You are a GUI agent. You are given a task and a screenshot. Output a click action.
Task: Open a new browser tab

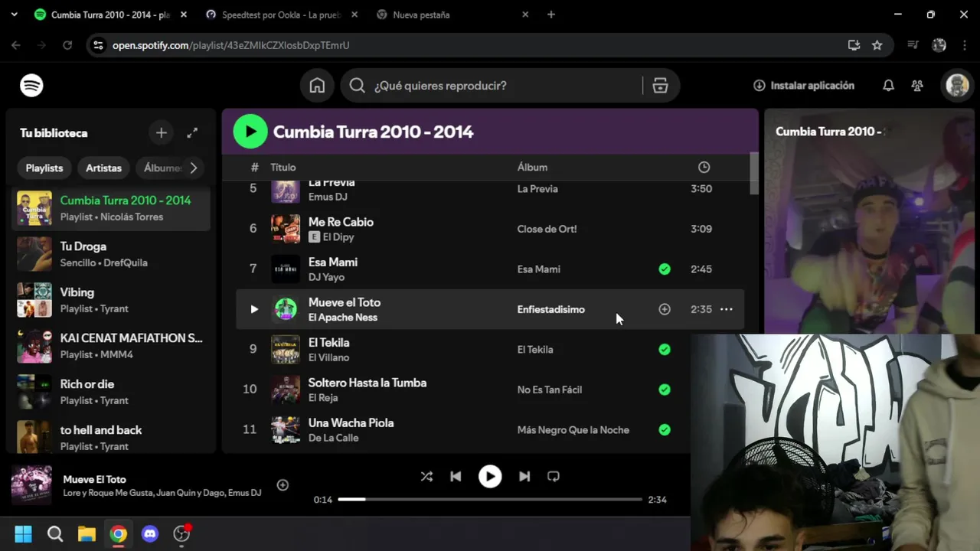(550, 15)
